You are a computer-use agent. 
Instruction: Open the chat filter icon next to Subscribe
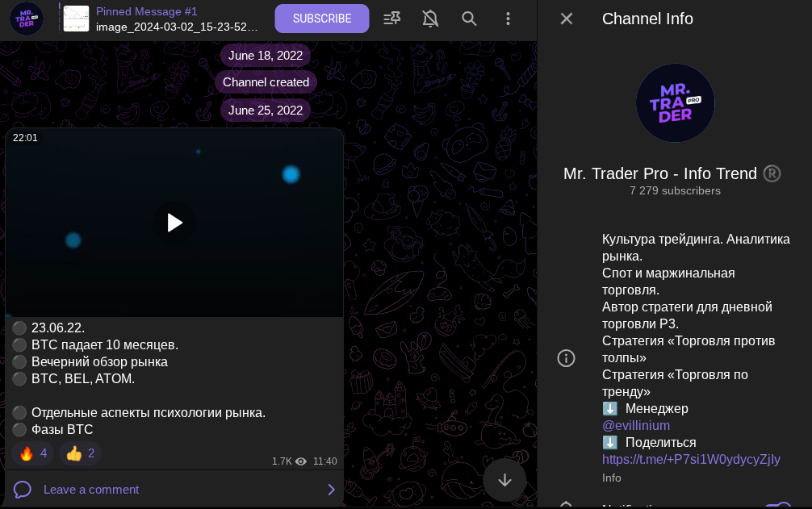391,19
